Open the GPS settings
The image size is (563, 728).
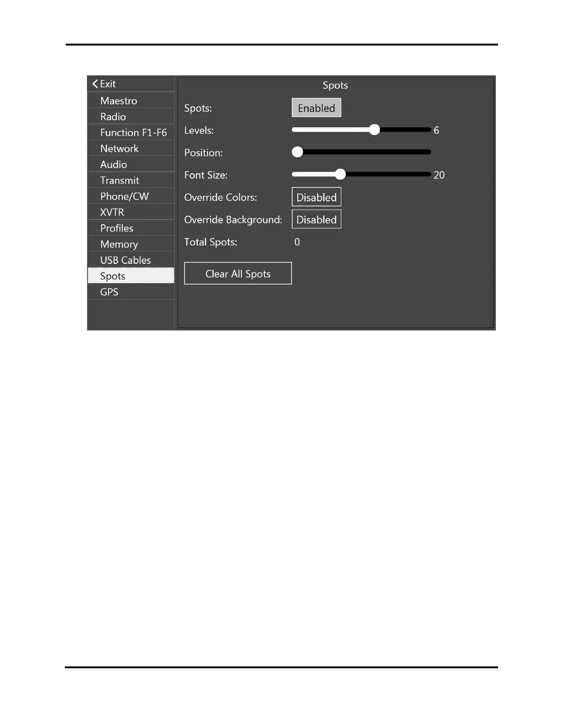[x=131, y=292]
